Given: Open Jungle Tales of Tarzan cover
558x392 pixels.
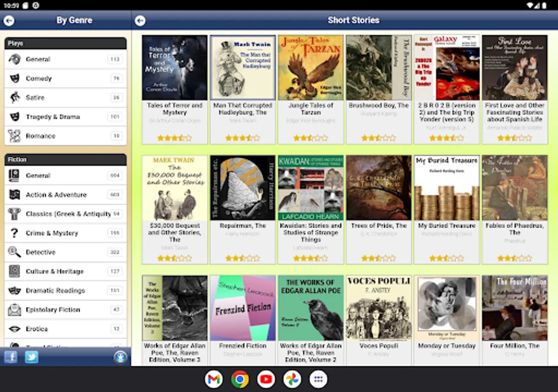Looking at the screenshot, I should tap(311, 68).
